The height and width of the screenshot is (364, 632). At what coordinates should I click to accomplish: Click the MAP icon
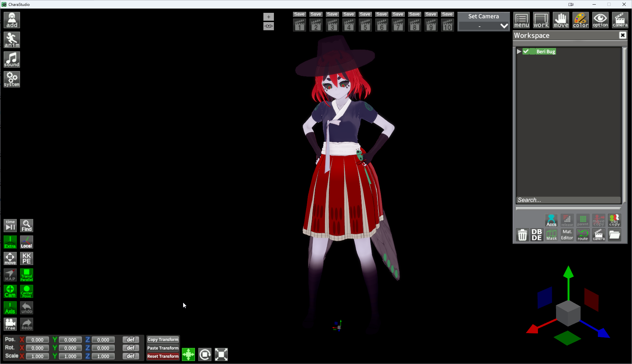(x=10, y=275)
